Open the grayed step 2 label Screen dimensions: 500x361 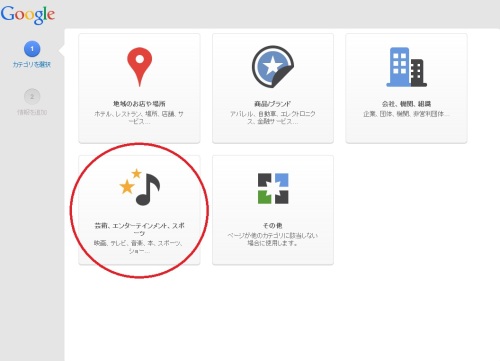click(32, 112)
